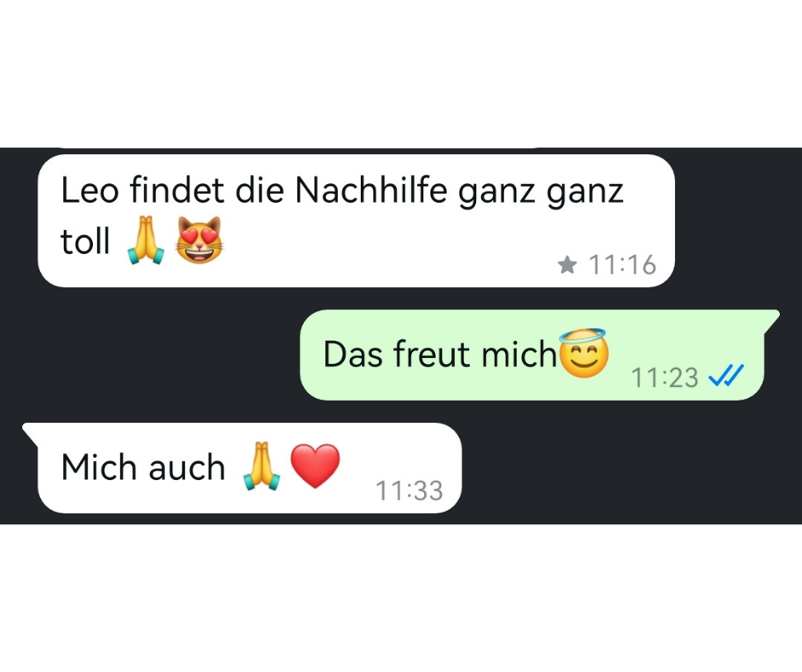The height and width of the screenshot is (672, 802).
Task: Click the 11:33 timestamp
Action: coord(410,490)
